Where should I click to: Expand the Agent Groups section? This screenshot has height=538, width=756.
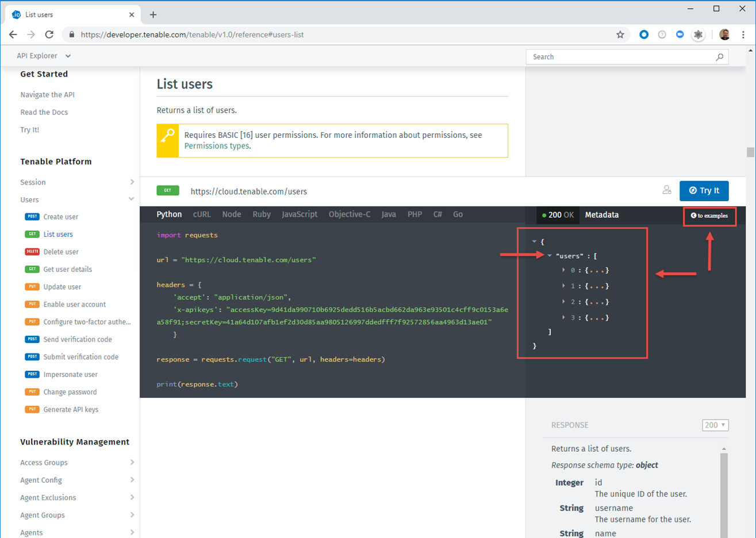(x=132, y=515)
